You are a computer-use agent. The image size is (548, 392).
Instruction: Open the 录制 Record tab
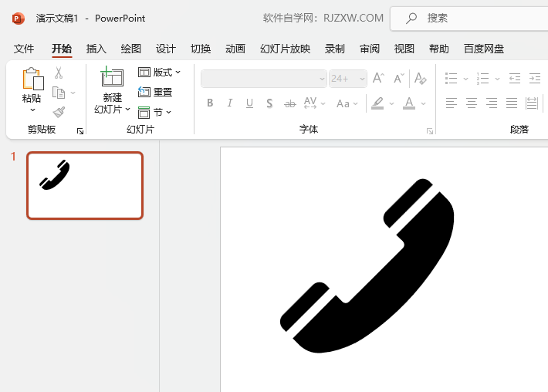[x=335, y=49]
